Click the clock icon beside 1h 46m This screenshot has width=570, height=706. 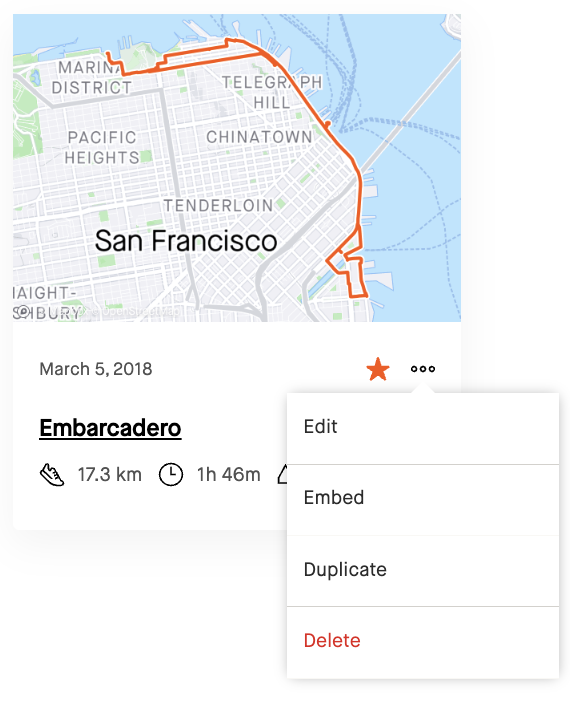(171, 475)
